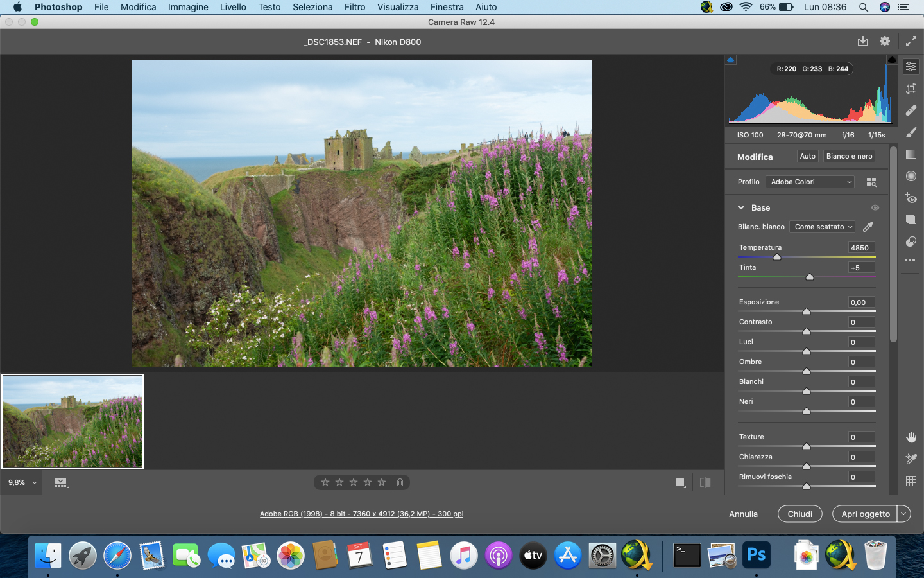924x578 pixels.
Task: Click the filmstrip options icon
Action: pos(61,482)
